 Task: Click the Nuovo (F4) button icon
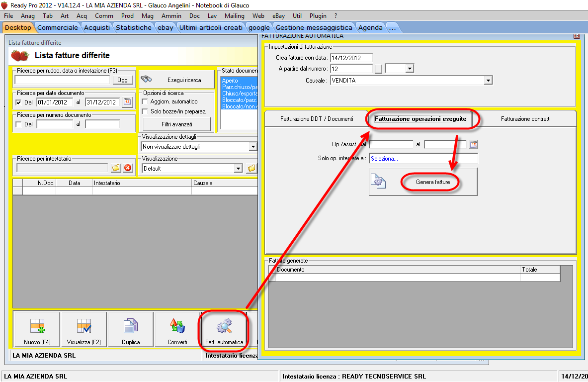pyautogui.click(x=37, y=326)
